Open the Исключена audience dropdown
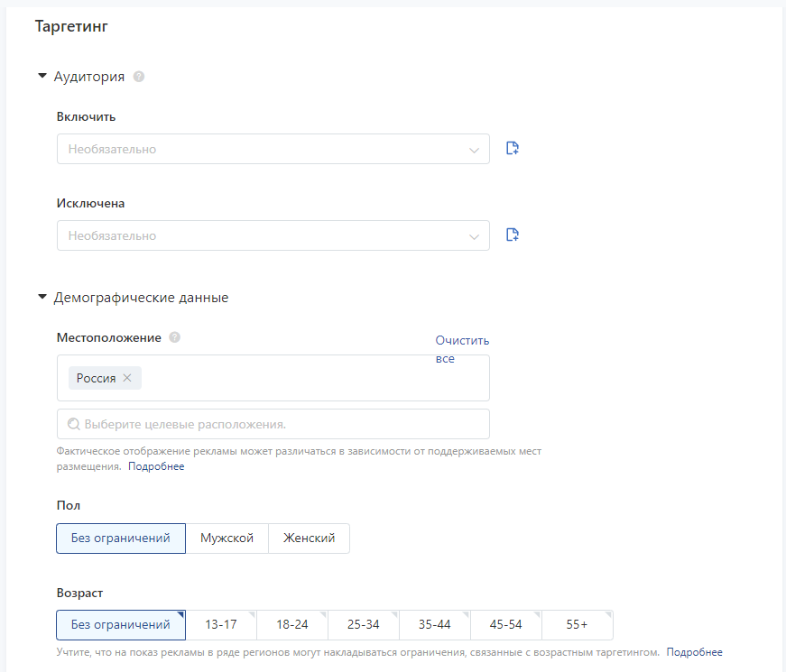786x672 pixels. pos(273,235)
